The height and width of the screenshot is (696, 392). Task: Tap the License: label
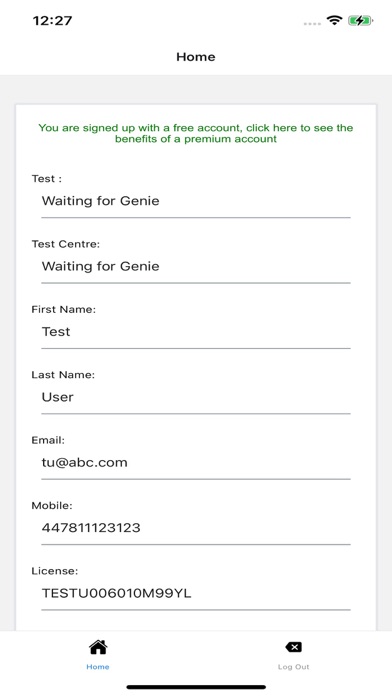[55, 571]
